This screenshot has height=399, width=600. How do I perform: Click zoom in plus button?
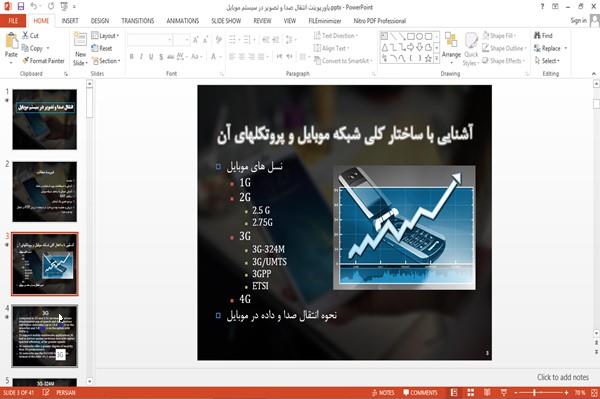[566, 393]
